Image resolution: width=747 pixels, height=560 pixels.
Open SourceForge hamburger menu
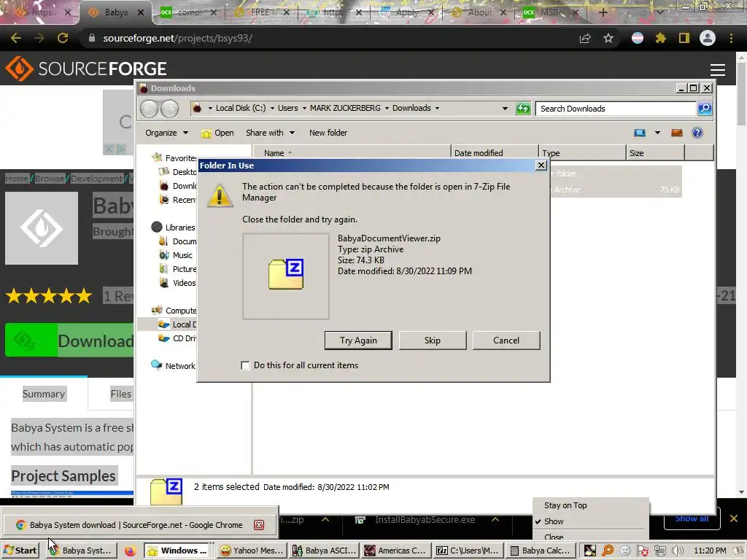(718, 70)
